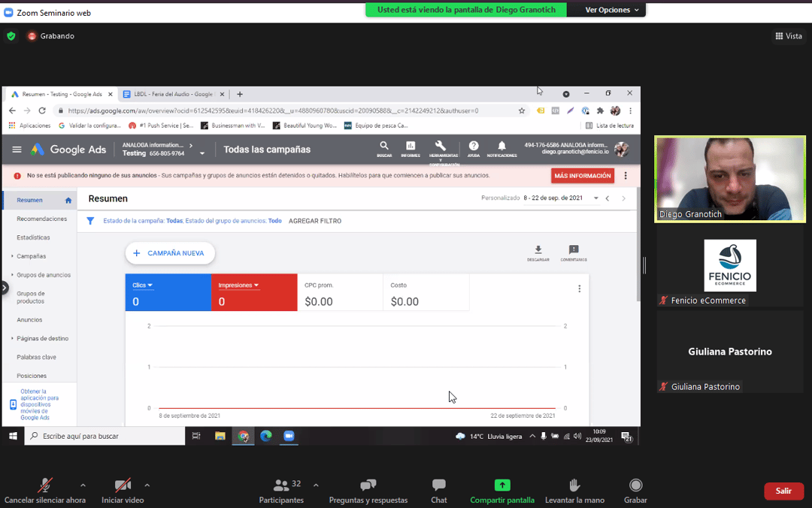This screenshot has width=812, height=508.
Task: Raise hand with Levantar la mano
Action: tap(574, 485)
